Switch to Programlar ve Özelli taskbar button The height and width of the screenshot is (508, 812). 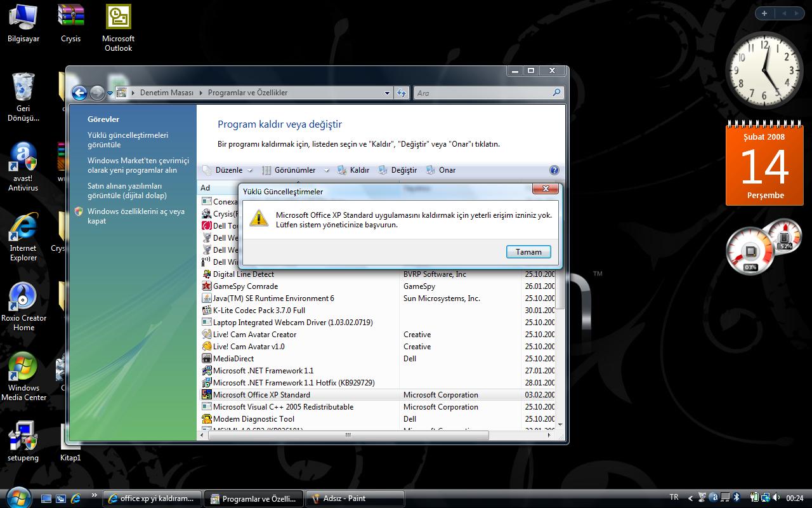(254, 498)
